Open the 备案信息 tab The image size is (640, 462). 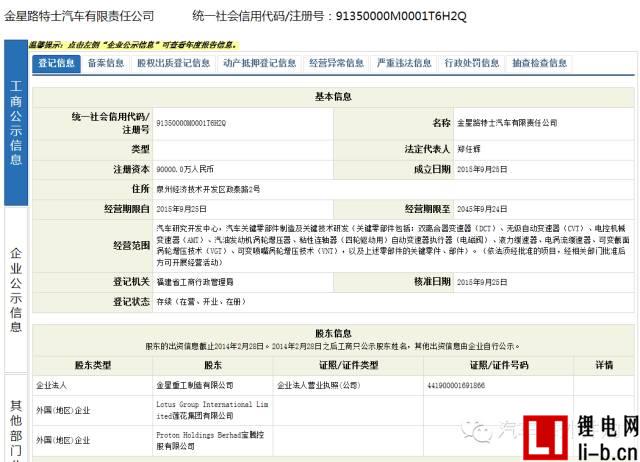coord(106,63)
